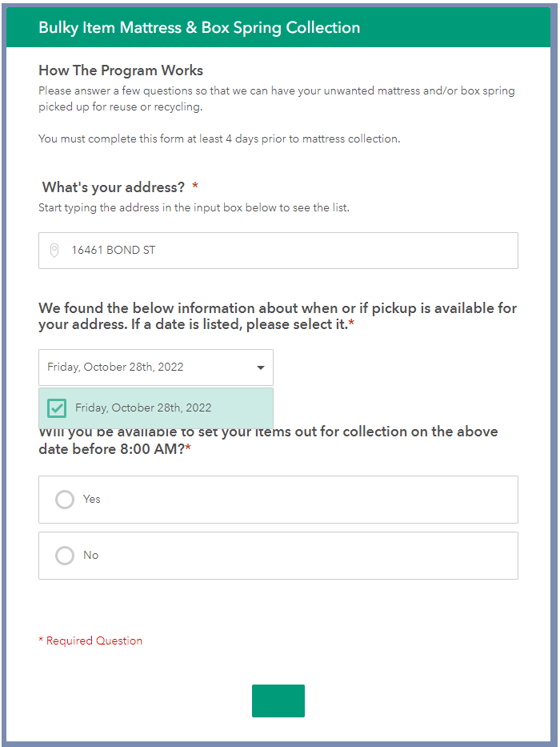Click the 'at least 4 days prior' instruction text

pyautogui.click(x=218, y=139)
